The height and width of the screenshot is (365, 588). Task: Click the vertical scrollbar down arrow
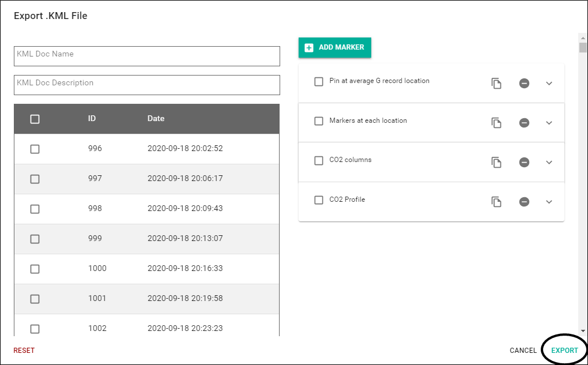click(x=583, y=330)
